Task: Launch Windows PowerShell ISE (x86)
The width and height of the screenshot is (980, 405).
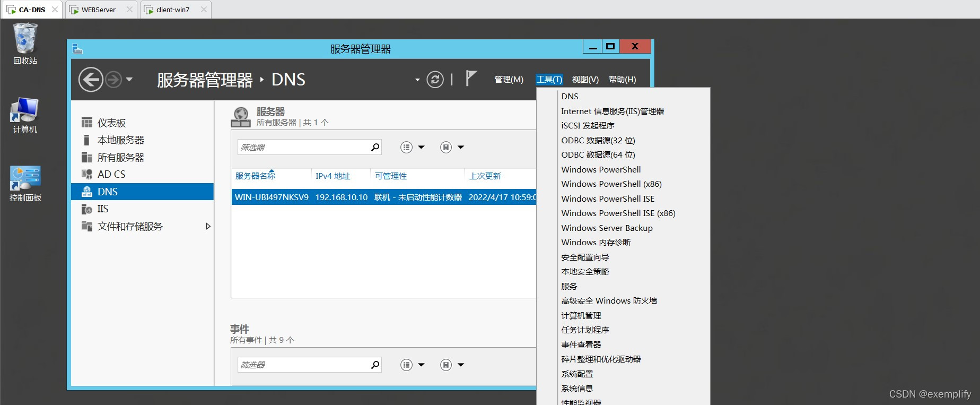Action: pos(618,213)
